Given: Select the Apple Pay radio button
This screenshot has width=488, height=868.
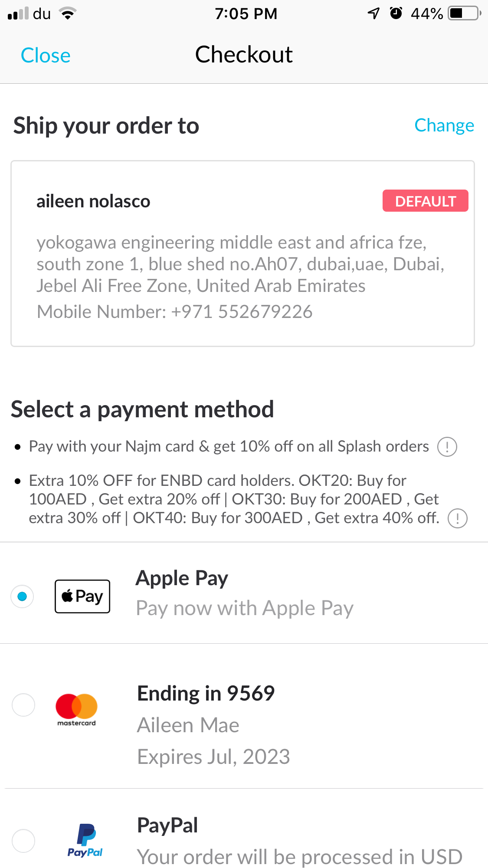Looking at the screenshot, I should pos(23,596).
